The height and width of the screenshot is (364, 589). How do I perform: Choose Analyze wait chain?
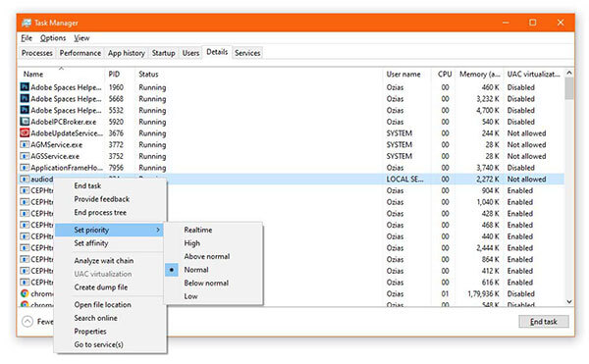[104, 261]
